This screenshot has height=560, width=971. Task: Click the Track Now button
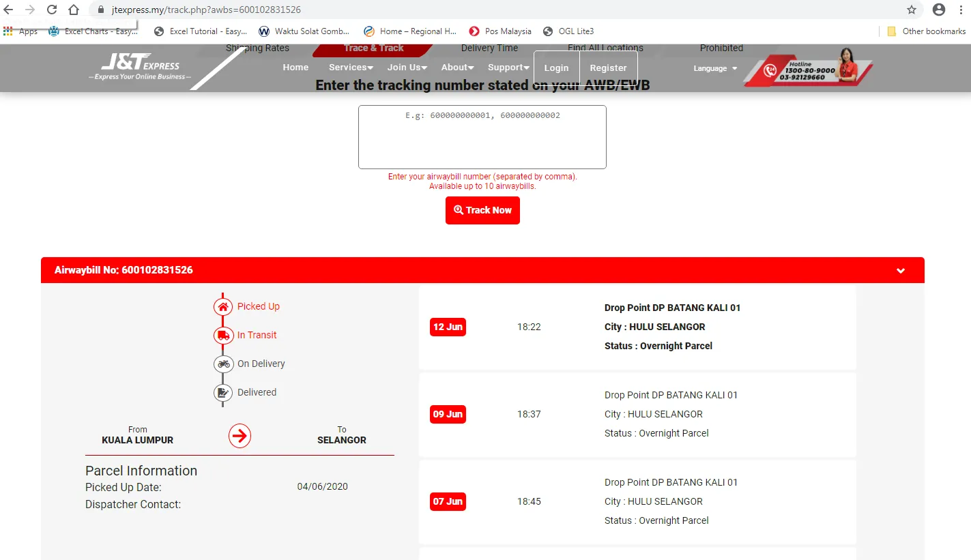[x=482, y=210]
